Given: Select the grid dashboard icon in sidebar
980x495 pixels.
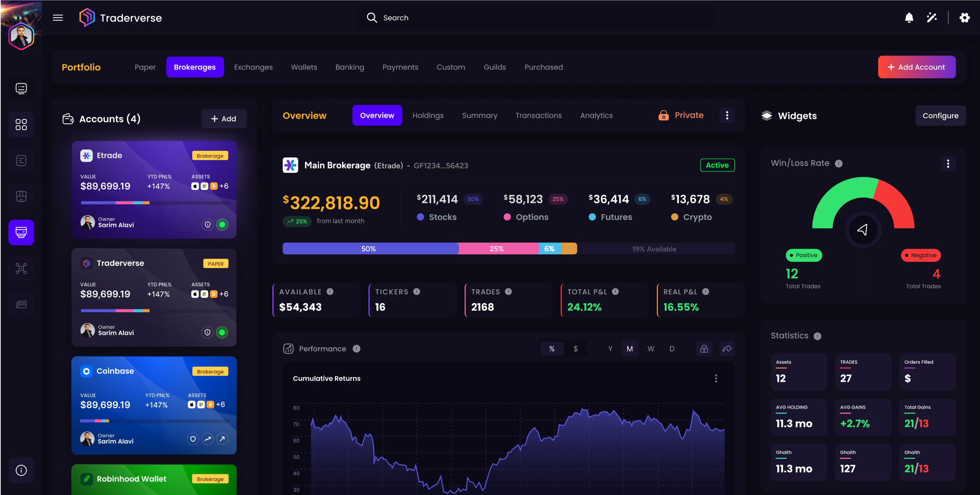Looking at the screenshot, I should click(x=21, y=125).
